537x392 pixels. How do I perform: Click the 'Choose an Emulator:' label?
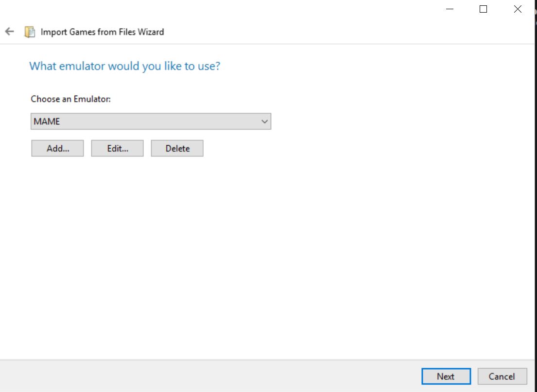(x=70, y=99)
